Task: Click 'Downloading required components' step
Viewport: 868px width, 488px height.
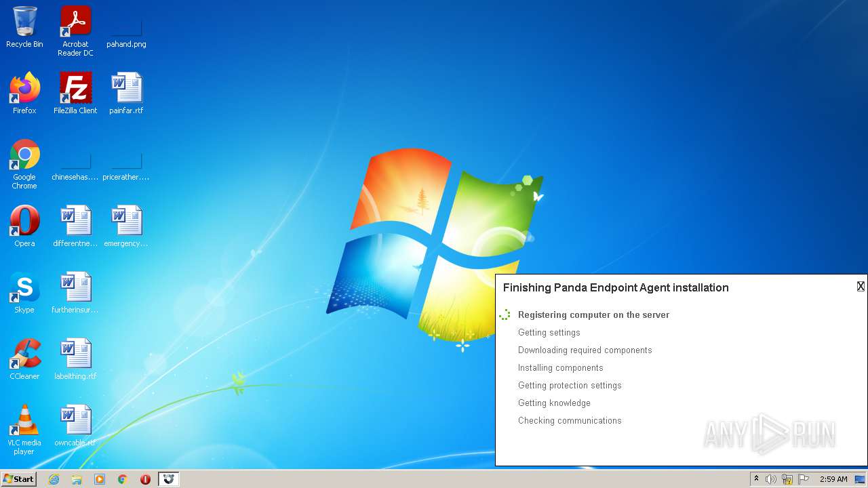Action: [x=585, y=350]
